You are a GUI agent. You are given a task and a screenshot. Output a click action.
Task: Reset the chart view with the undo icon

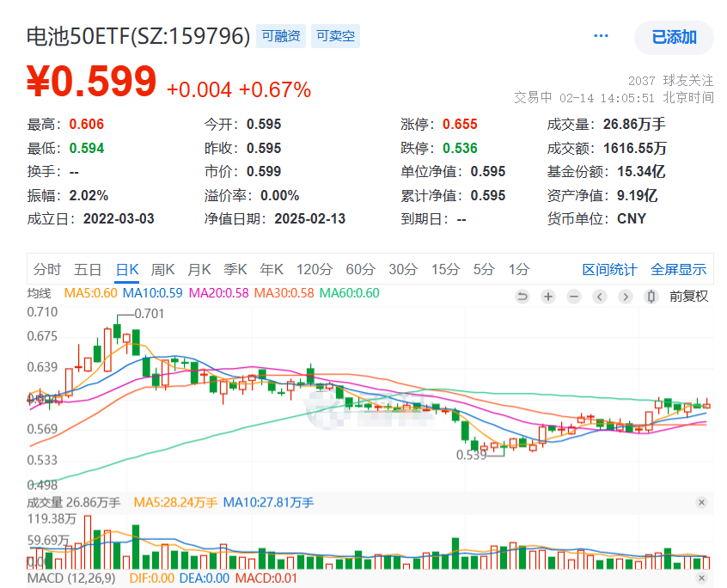[522, 297]
